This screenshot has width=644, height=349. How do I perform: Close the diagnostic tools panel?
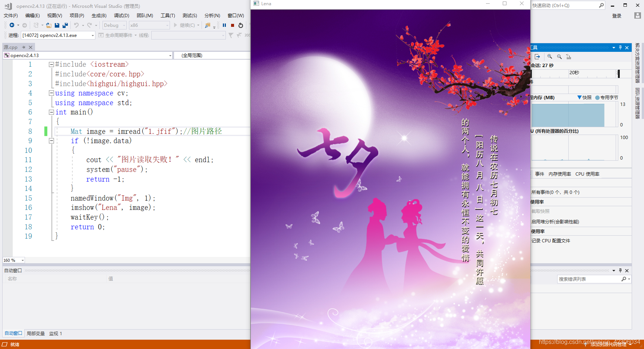[x=627, y=47]
